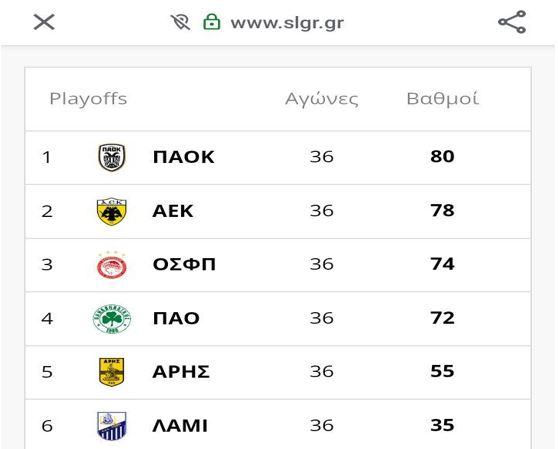The width and height of the screenshot is (558, 449).
Task: Open the ΛΑΜΙ team name link
Action: click(x=180, y=426)
